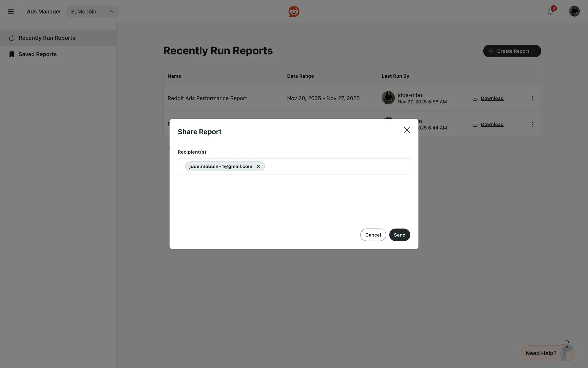Close the Share Report dialog
This screenshot has height=368, width=588.
tap(407, 130)
